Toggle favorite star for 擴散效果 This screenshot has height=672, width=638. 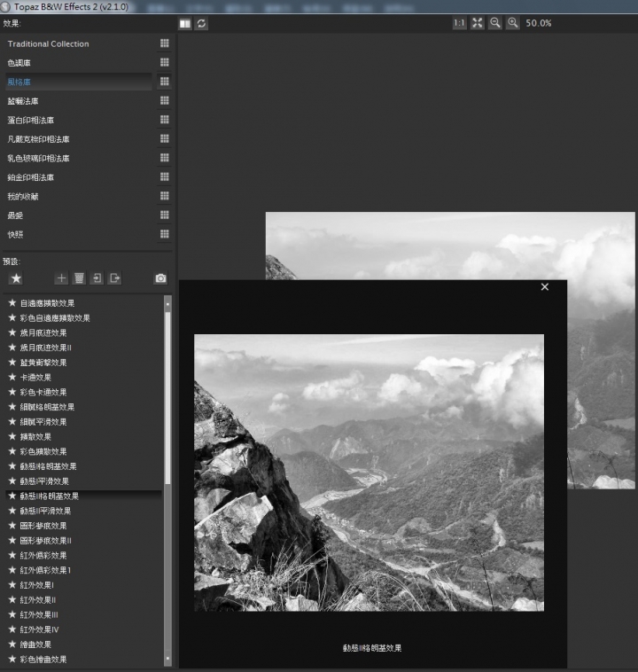(12, 437)
